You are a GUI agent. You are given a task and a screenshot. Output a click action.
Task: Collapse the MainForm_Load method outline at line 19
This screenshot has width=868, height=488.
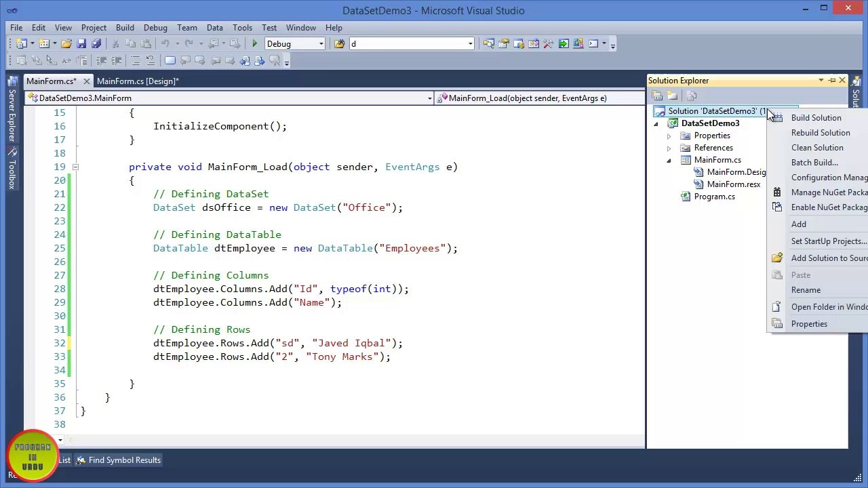coord(75,167)
